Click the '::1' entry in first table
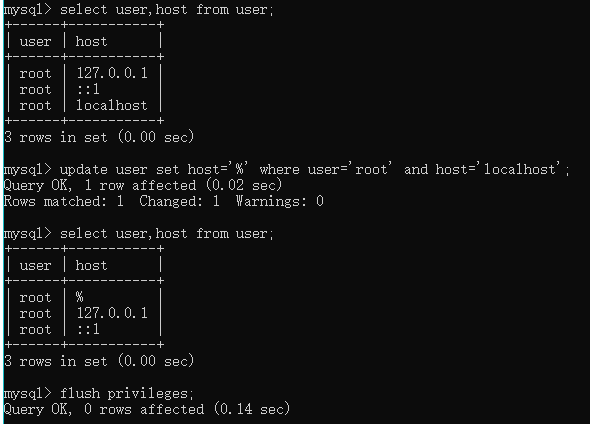Image resolution: width=590 pixels, height=424 pixels. (88, 90)
